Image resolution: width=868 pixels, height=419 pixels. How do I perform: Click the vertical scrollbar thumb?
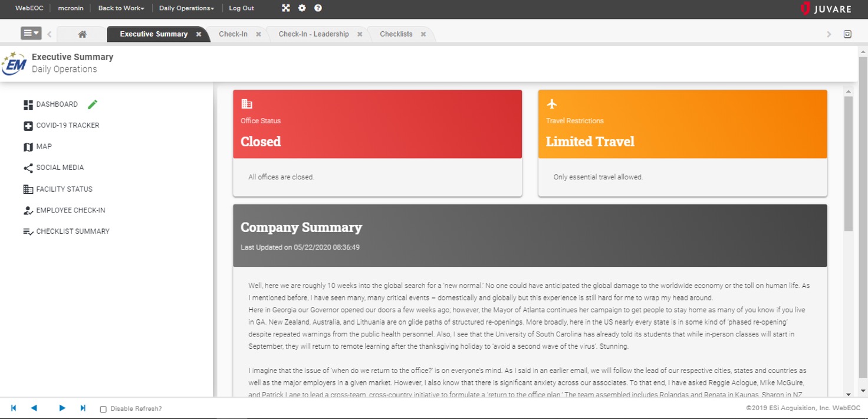tap(849, 163)
